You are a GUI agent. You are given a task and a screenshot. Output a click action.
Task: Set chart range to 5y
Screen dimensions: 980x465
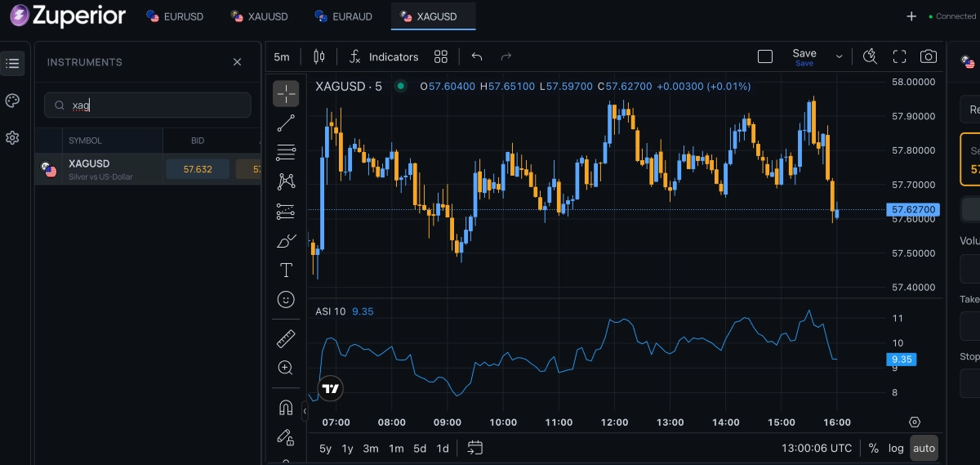pyautogui.click(x=325, y=448)
